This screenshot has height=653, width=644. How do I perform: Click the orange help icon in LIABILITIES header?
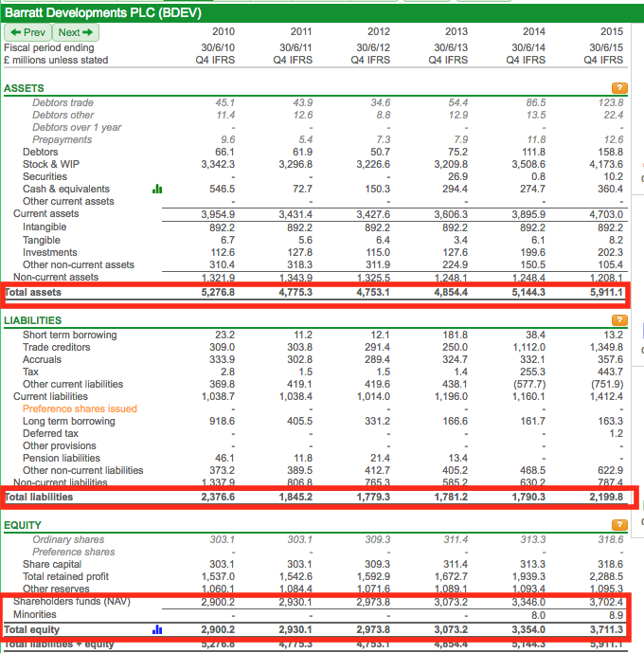tap(620, 321)
